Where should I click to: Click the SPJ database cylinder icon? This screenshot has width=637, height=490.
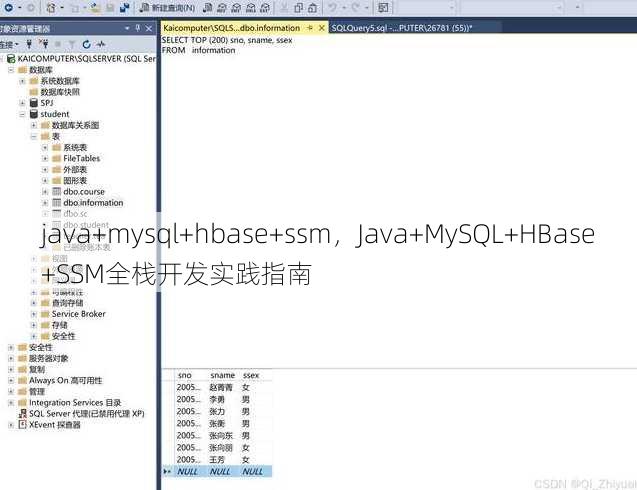34,103
